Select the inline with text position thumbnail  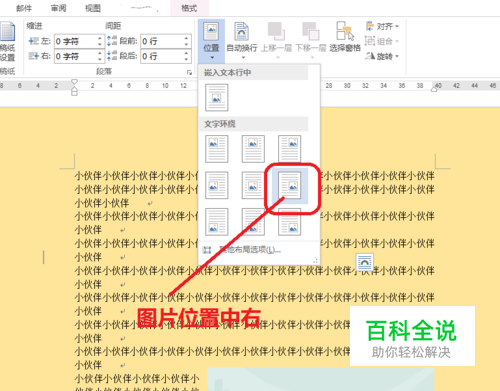coord(217,98)
